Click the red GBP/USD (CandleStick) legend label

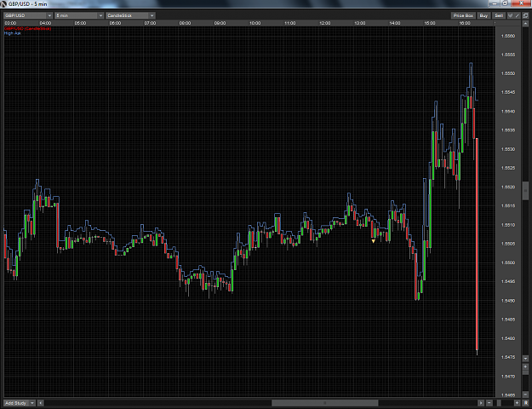point(27,29)
